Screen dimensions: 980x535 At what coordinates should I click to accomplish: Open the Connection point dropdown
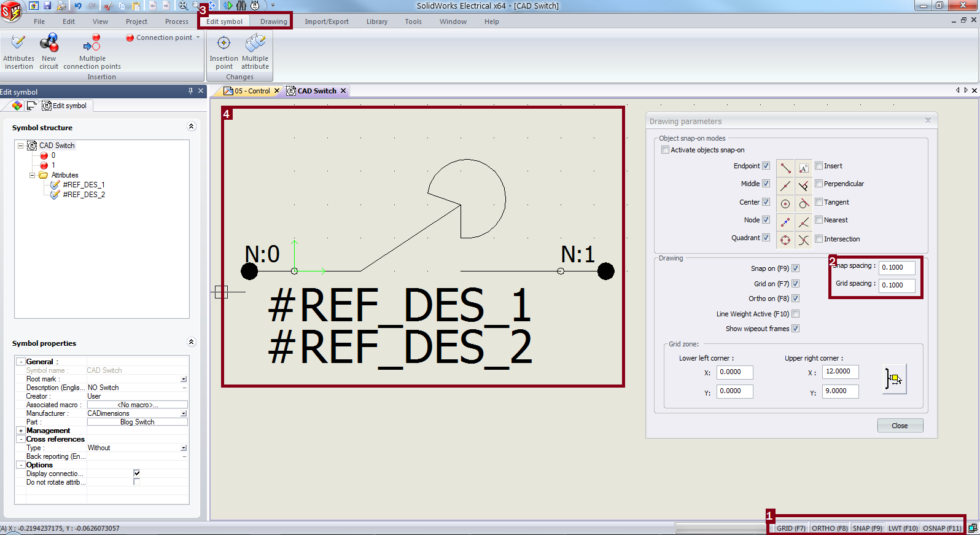[x=198, y=37]
